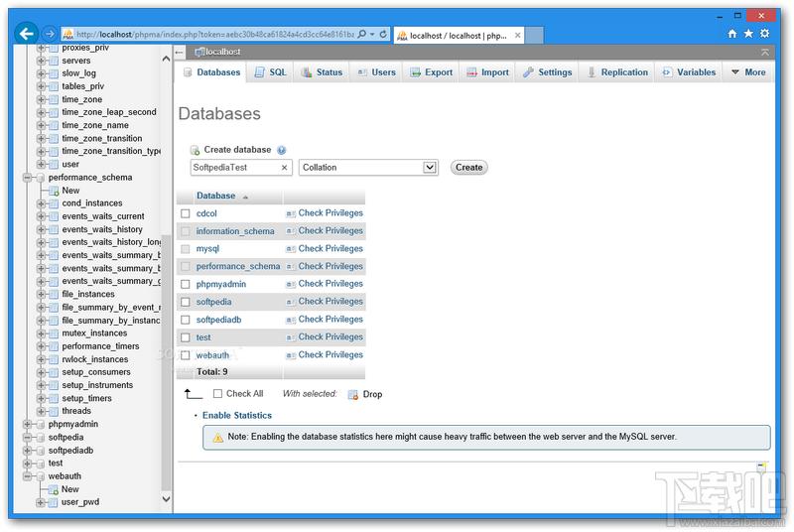The image size is (794, 532).
Task: Click the Drop icon below database list
Action: [x=353, y=395]
